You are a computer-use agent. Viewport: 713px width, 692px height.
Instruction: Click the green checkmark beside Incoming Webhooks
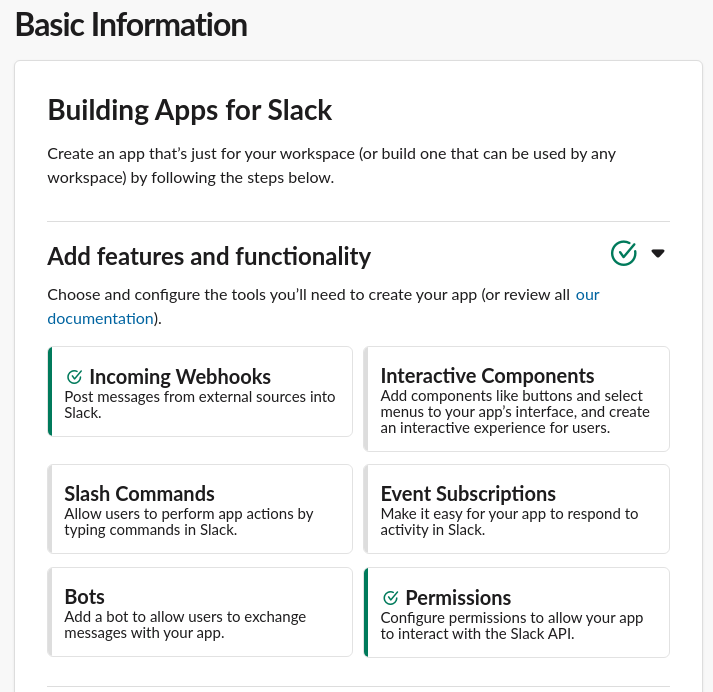(x=74, y=376)
